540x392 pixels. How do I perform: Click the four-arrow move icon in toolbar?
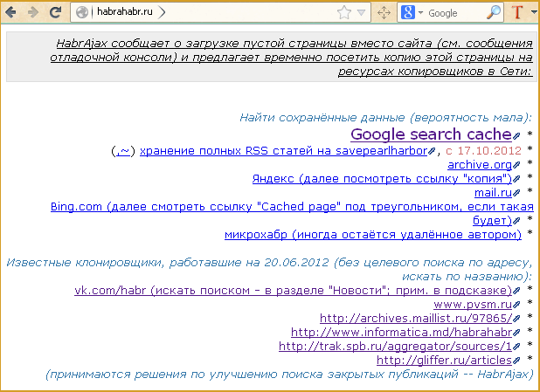tap(384, 13)
